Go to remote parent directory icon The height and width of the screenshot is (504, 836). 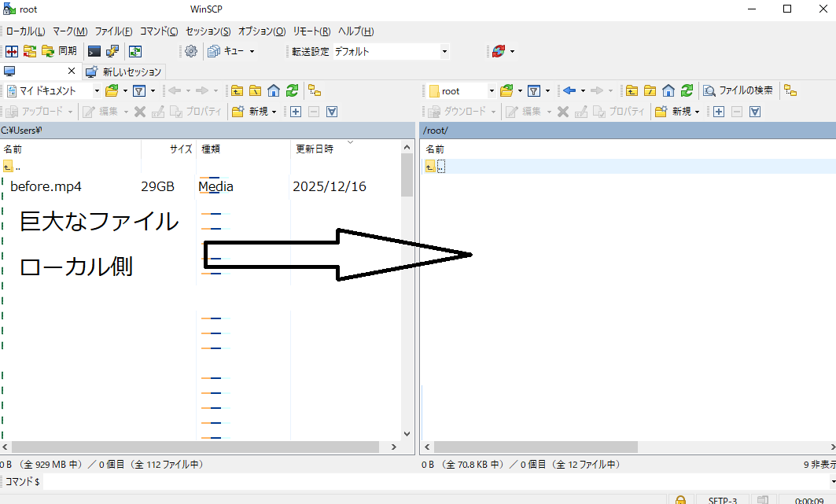632,91
